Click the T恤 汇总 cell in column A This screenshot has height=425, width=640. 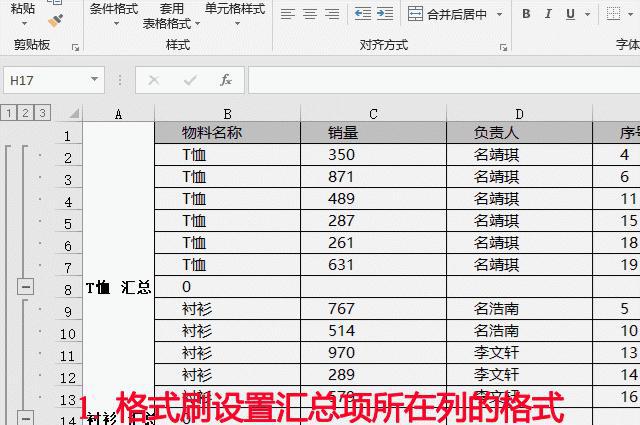click(118, 287)
